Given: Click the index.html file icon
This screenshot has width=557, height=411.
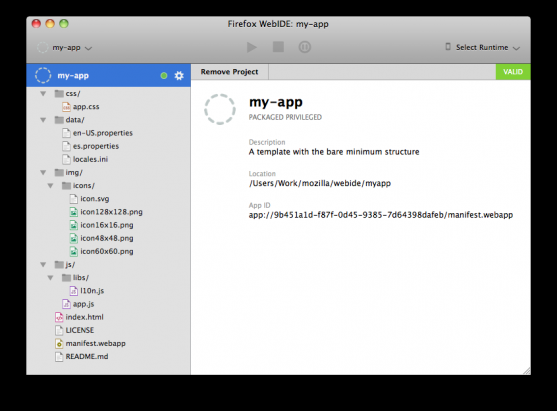Looking at the screenshot, I should (x=59, y=317).
